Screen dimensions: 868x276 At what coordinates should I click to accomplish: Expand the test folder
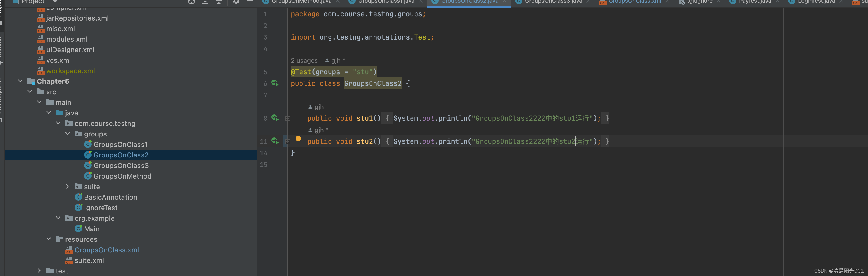click(x=39, y=271)
